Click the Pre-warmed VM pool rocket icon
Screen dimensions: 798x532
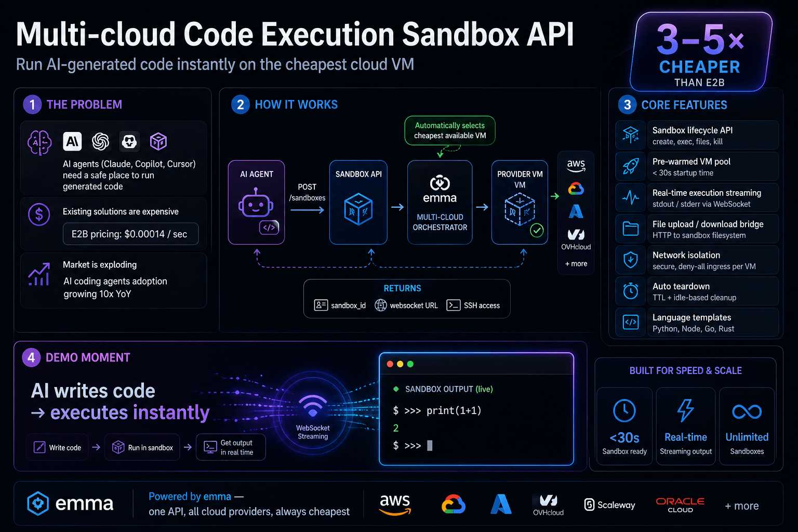pyautogui.click(x=631, y=166)
